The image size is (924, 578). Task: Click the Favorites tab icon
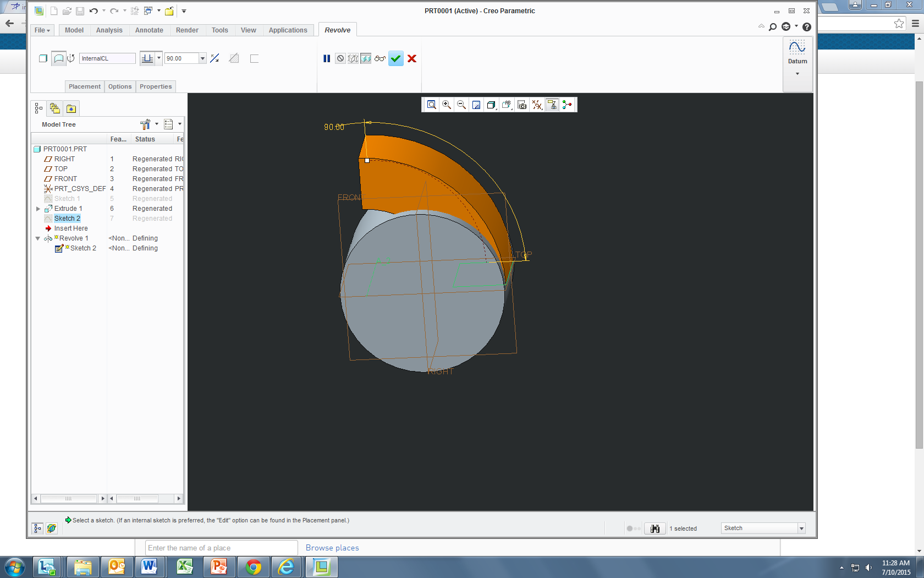[71, 108]
